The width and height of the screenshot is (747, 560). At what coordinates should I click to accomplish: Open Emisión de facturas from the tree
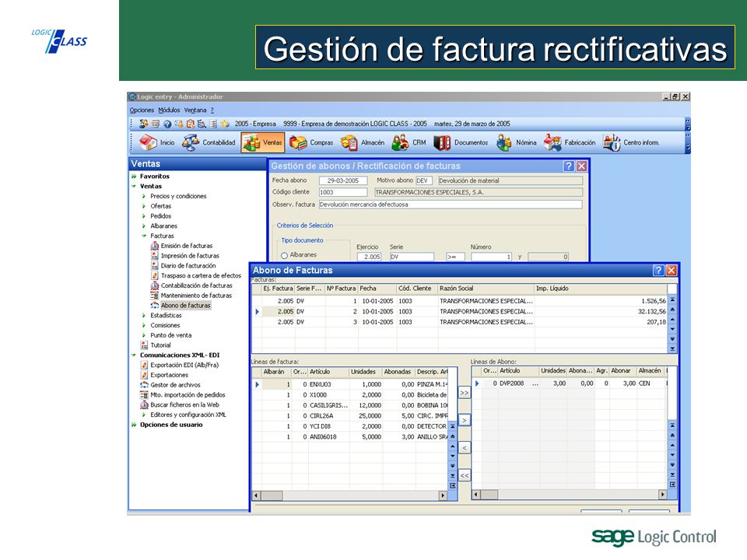click(x=181, y=246)
